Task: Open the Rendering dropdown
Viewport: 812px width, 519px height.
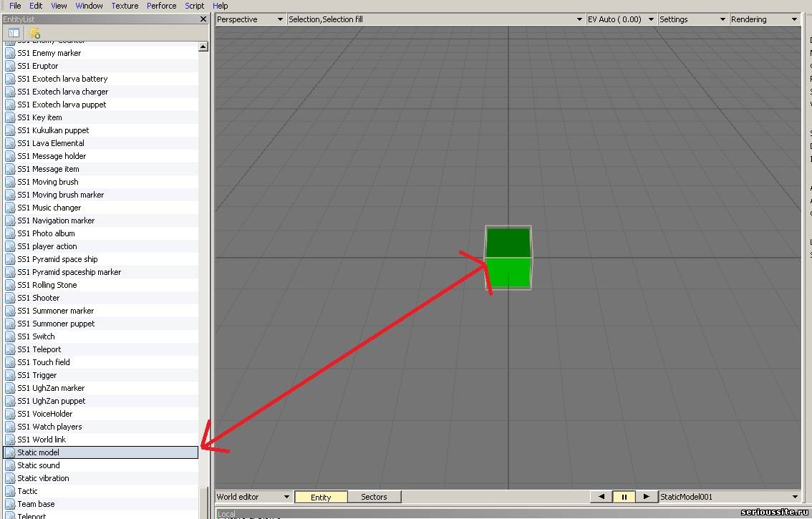Action: 764,19
